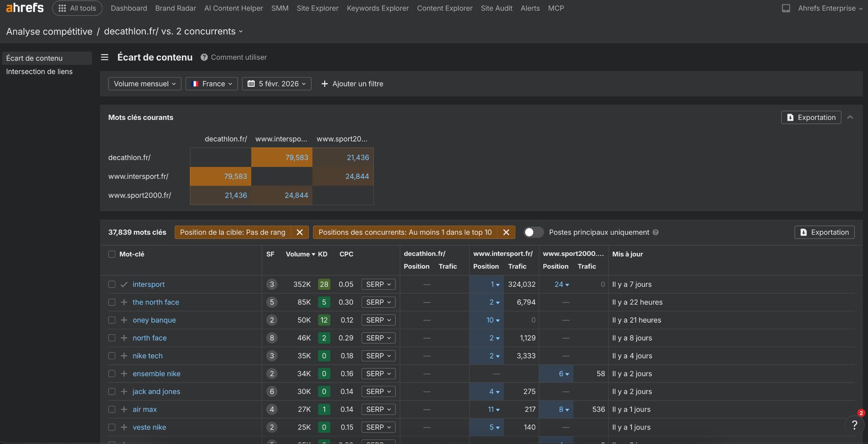868x444 pixels.
Task: Click the display icon next to Ahrefs Enterprise
Action: [x=786, y=8]
